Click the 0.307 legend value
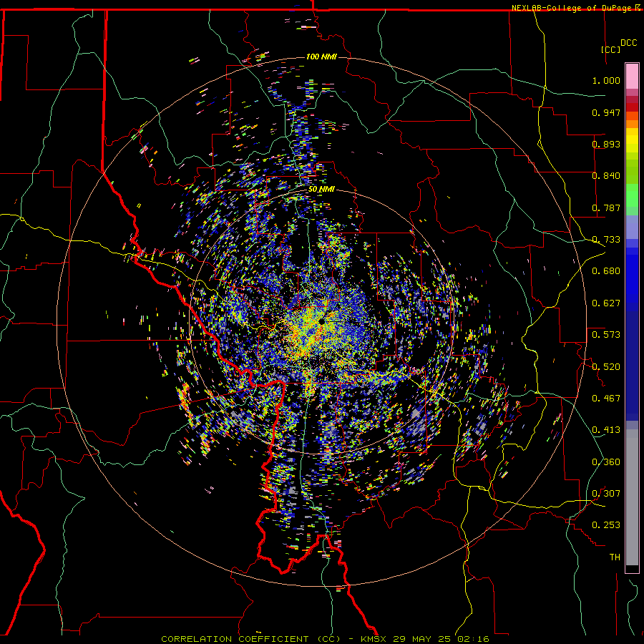Image resolution: width=644 pixels, height=644 pixels. pos(606,494)
